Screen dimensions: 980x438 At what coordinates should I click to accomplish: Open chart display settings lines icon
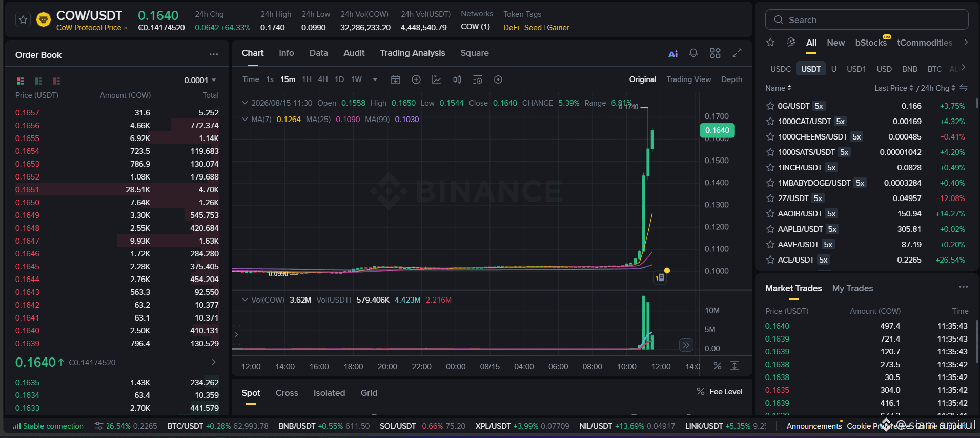[x=478, y=79]
